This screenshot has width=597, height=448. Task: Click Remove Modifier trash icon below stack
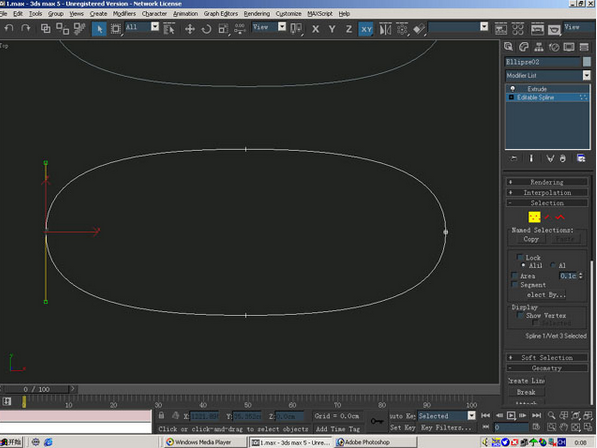pyautogui.click(x=563, y=159)
